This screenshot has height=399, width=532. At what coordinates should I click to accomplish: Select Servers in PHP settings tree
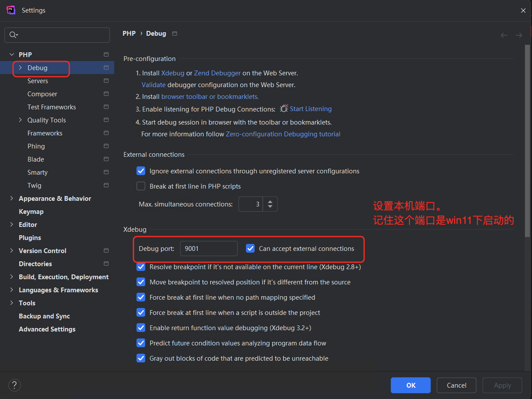pyautogui.click(x=38, y=81)
